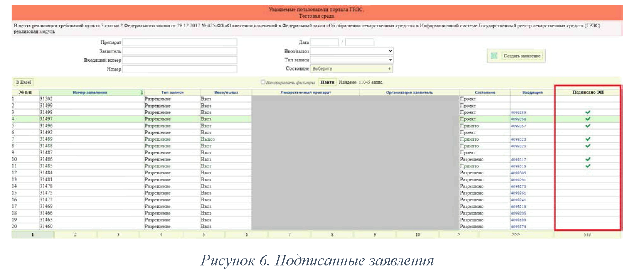Click the Создать заявление button
The height and width of the screenshot is (278, 644).
[x=522, y=56]
